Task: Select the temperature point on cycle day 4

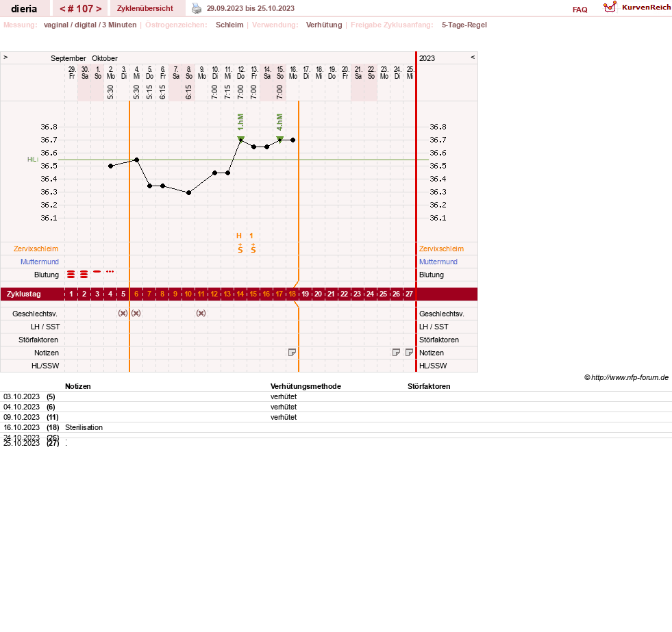Action: pos(110,166)
